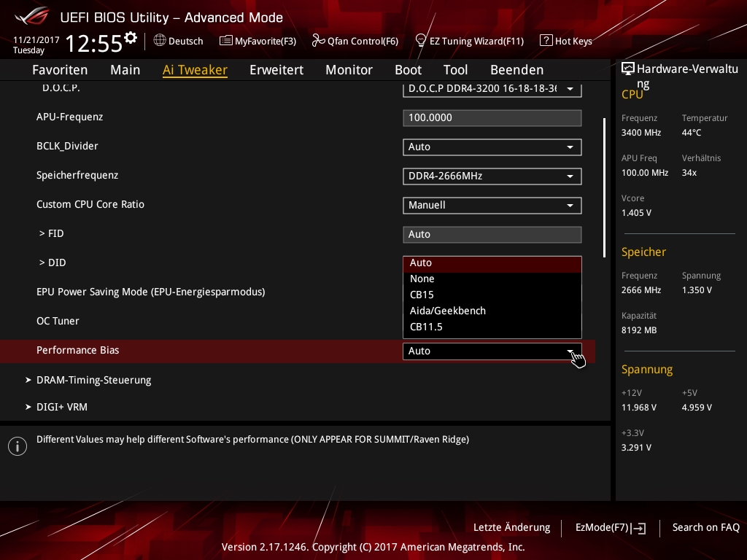Image resolution: width=747 pixels, height=560 pixels.
Task: Go to the Tool tab
Action: click(x=455, y=70)
